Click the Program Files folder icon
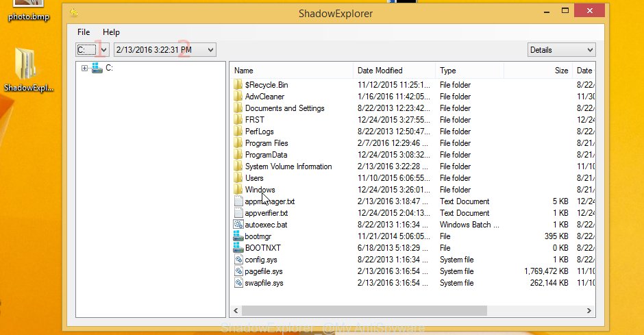This screenshot has width=644, height=335. (x=238, y=143)
